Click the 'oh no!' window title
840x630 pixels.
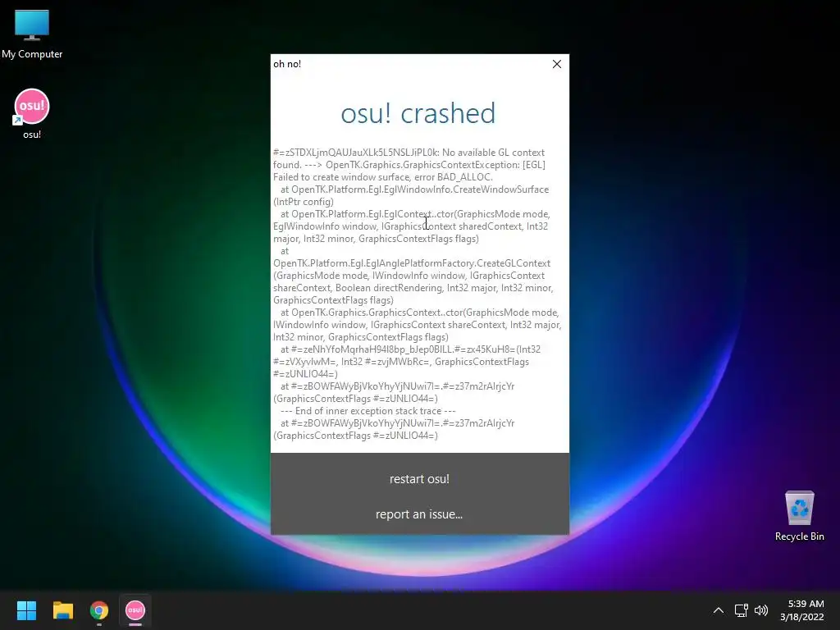click(287, 64)
